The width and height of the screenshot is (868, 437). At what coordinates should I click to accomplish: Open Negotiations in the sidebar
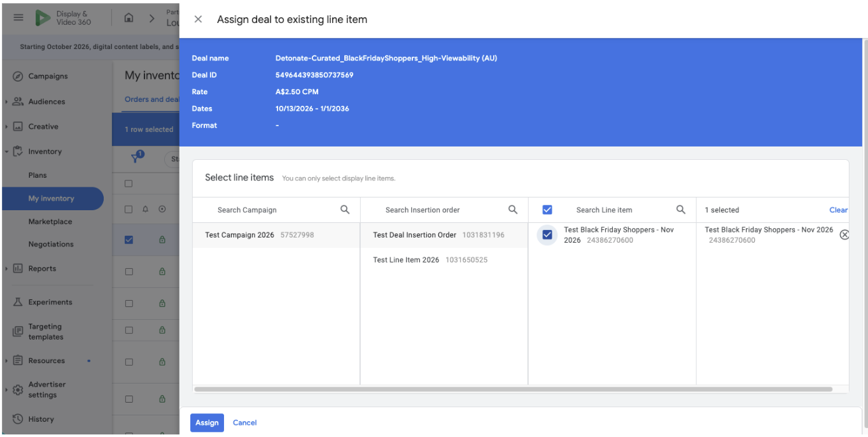[51, 244]
